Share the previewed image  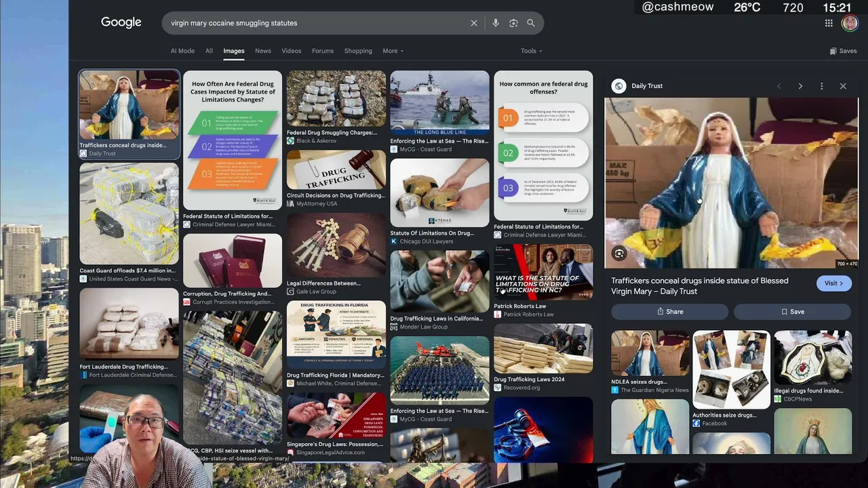pyautogui.click(x=670, y=312)
